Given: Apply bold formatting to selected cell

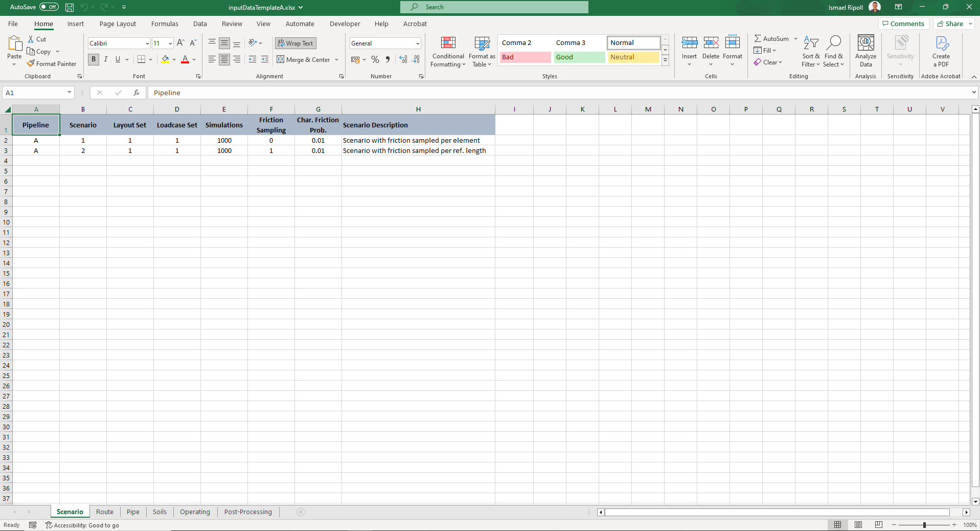Looking at the screenshot, I should 93,59.
